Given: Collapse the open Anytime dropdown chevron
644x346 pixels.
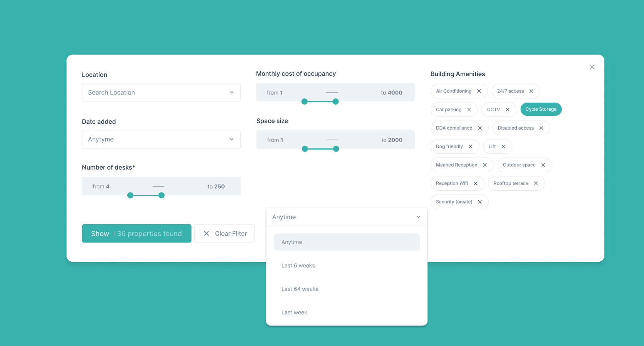Looking at the screenshot, I should pos(418,217).
